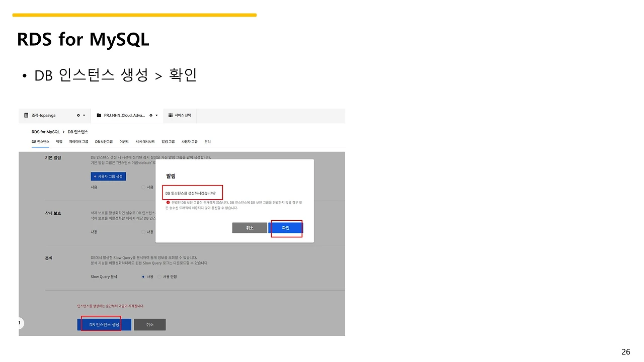Click the organization settings gear beside 조직-topasvga

click(x=78, y=115)
